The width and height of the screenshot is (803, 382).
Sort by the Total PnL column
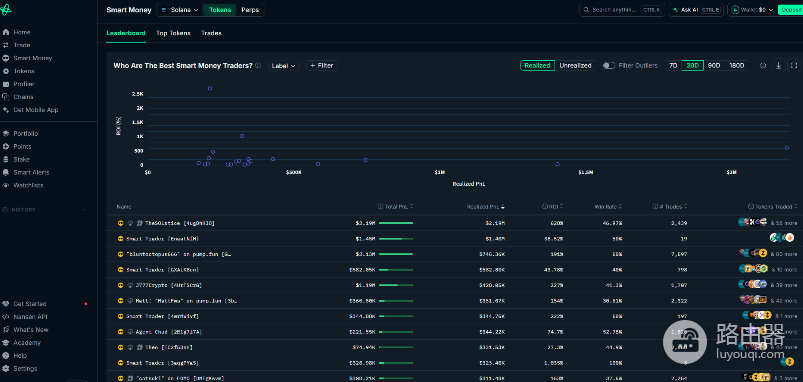tap(395, 207)
